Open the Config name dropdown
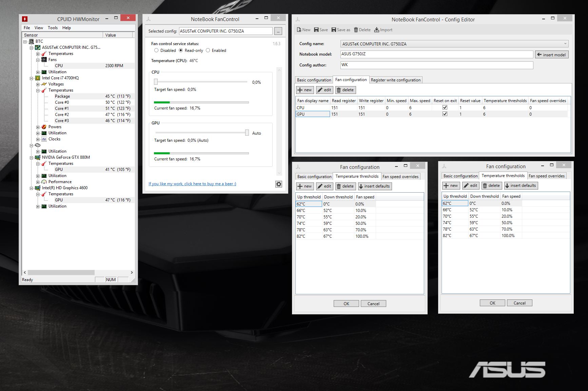Screen dimensions: 588x391 [565, 43]
